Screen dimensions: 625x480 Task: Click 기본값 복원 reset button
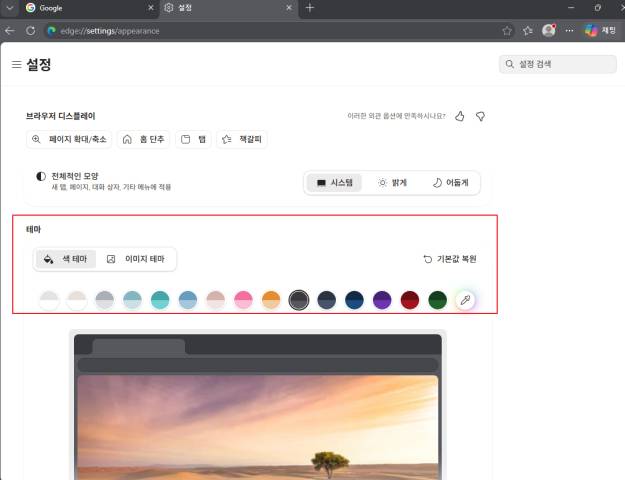(450, 259)
